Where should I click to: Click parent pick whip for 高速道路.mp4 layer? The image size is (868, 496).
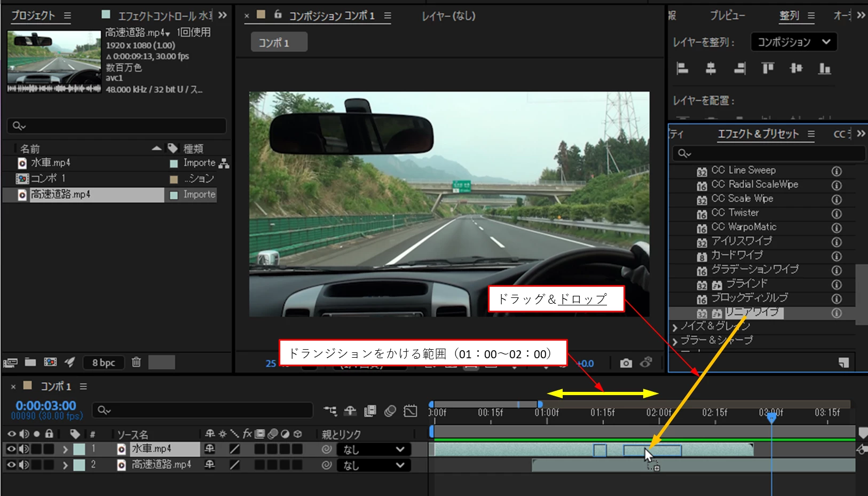pyautogui.click(x=327, y=465)
